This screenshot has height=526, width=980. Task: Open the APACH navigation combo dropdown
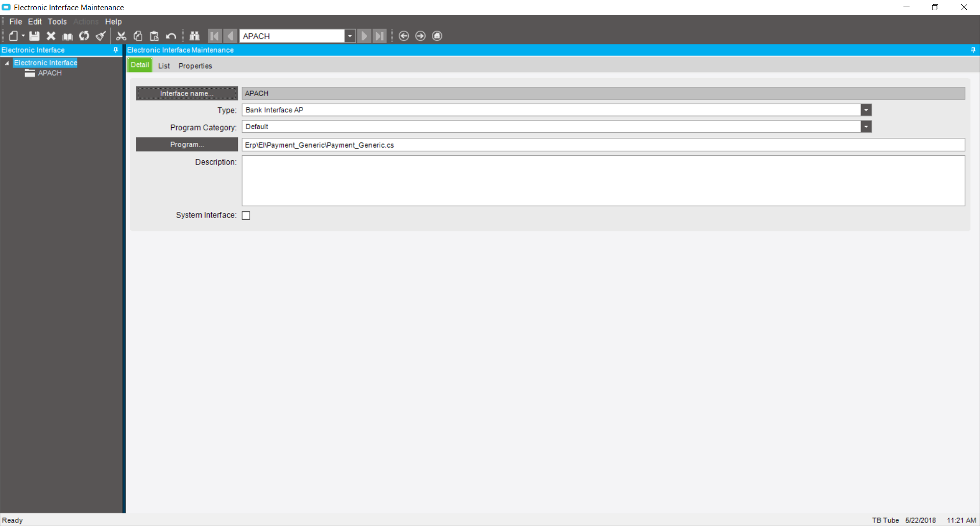pyautogui.click(x=350, y=36)
